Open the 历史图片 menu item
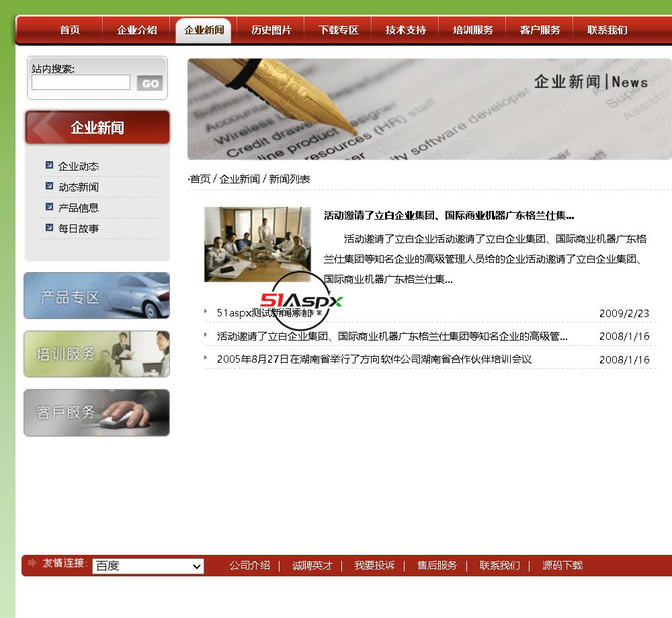 point(271,30)
